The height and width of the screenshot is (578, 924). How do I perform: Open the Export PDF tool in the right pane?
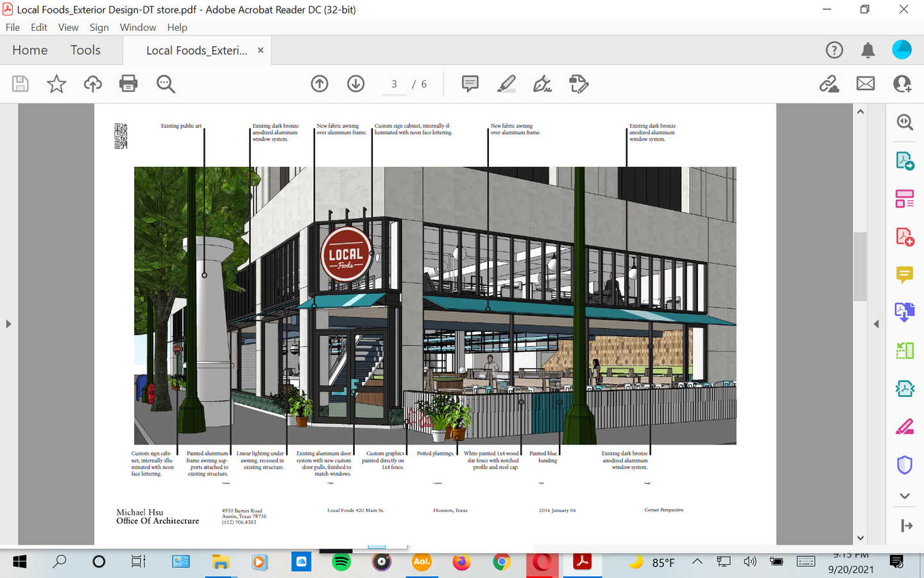[x=905, y=161]
